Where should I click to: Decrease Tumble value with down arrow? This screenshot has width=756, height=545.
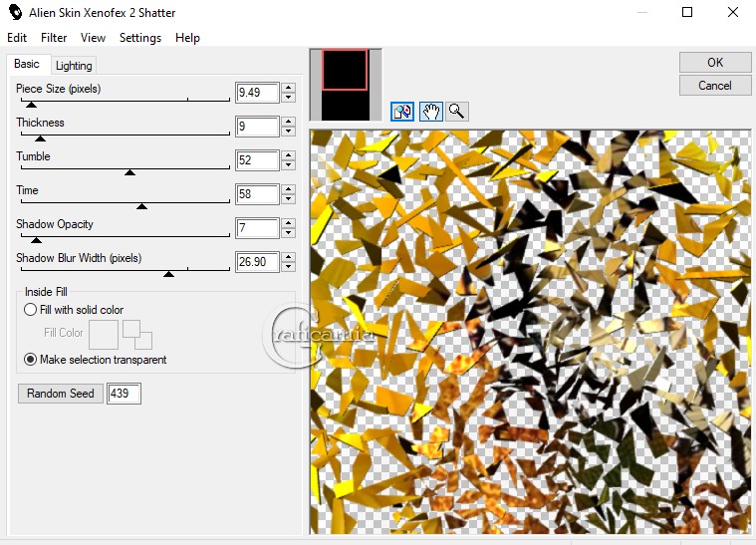pos(288,165)
